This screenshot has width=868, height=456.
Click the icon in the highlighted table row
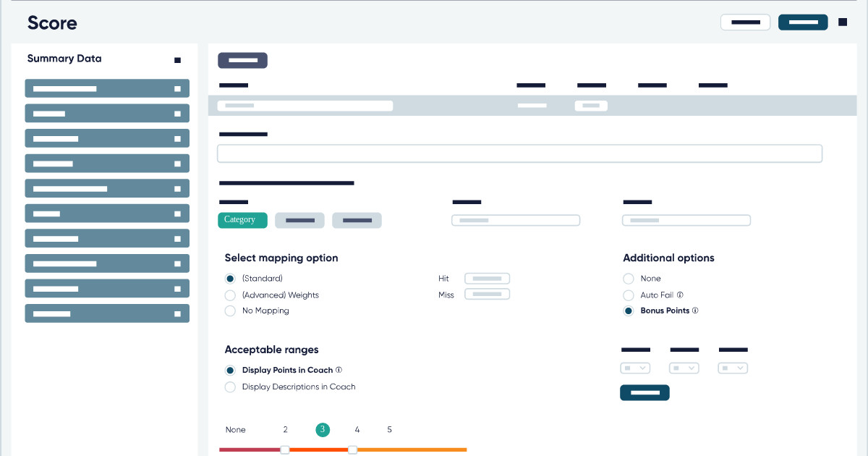(591, 106)
